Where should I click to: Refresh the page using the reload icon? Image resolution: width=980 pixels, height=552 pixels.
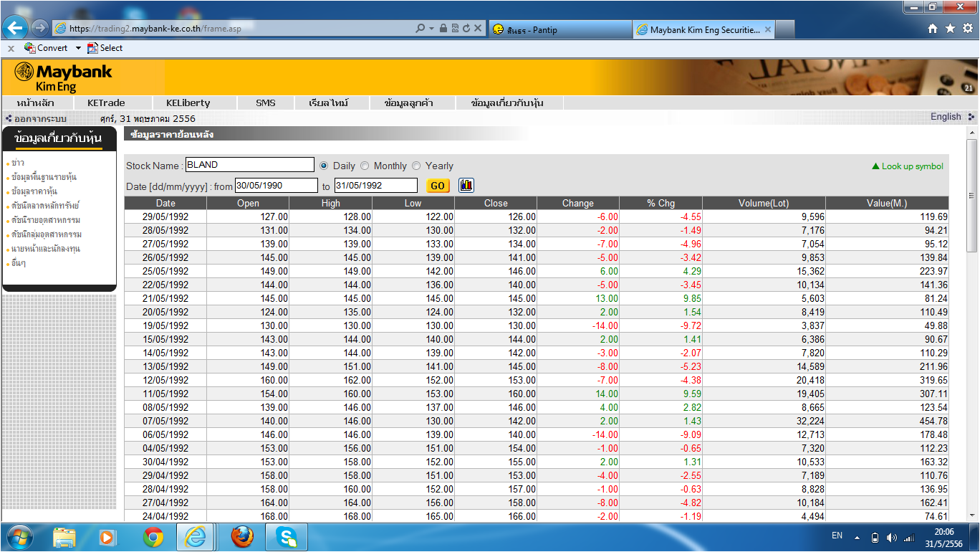(x=466, y=29)
